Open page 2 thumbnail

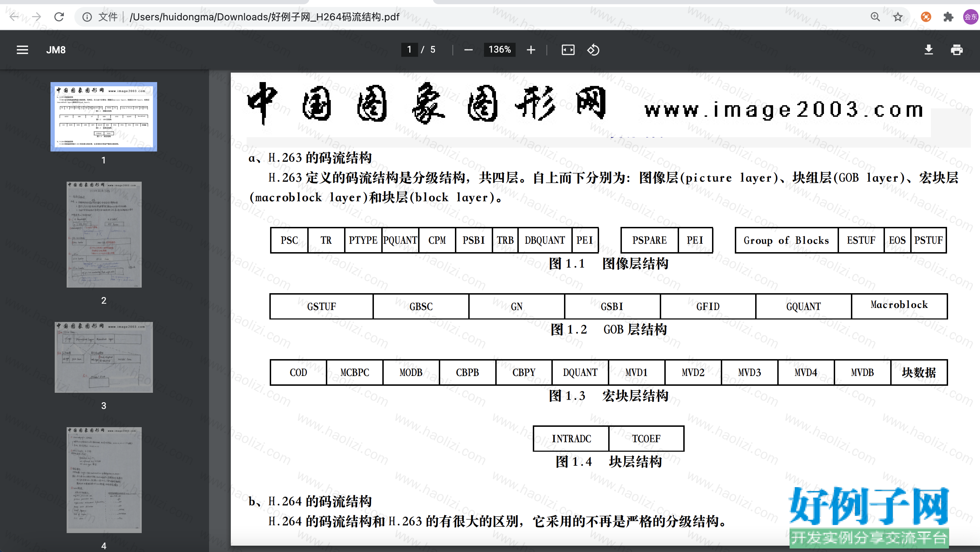[104, 234]
